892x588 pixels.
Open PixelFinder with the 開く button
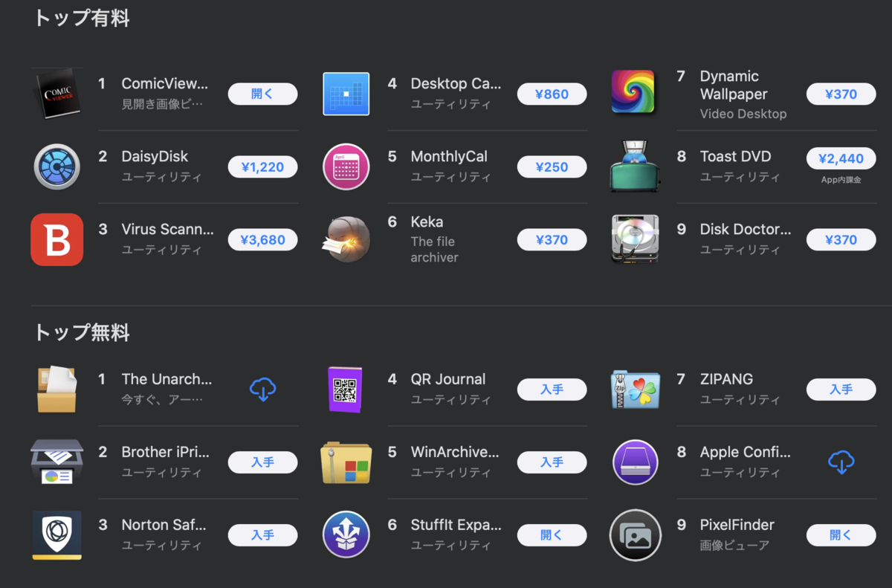coord(841,535)
